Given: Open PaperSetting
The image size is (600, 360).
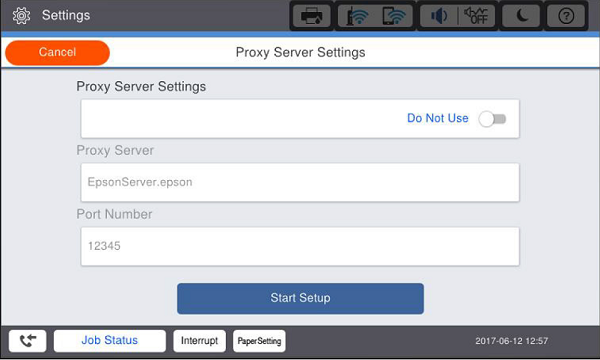Looking at the screenshot, I should tap(259, 340).
